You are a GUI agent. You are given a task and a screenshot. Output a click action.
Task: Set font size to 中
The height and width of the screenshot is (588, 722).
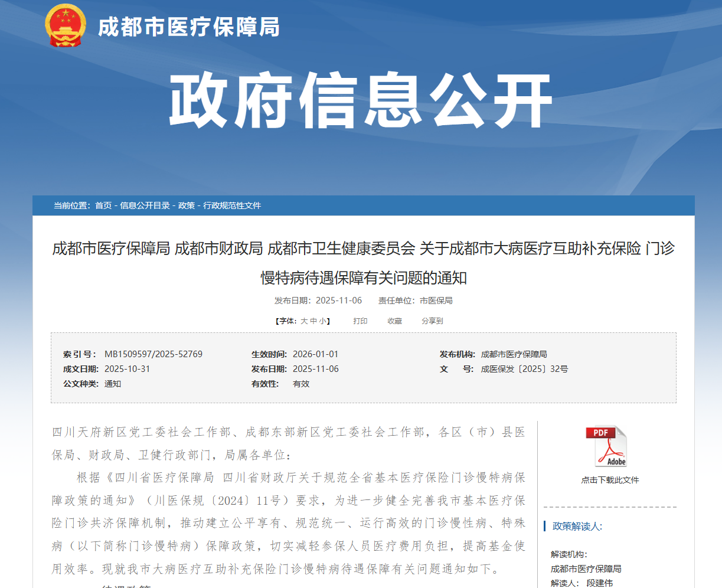point(313,321)
